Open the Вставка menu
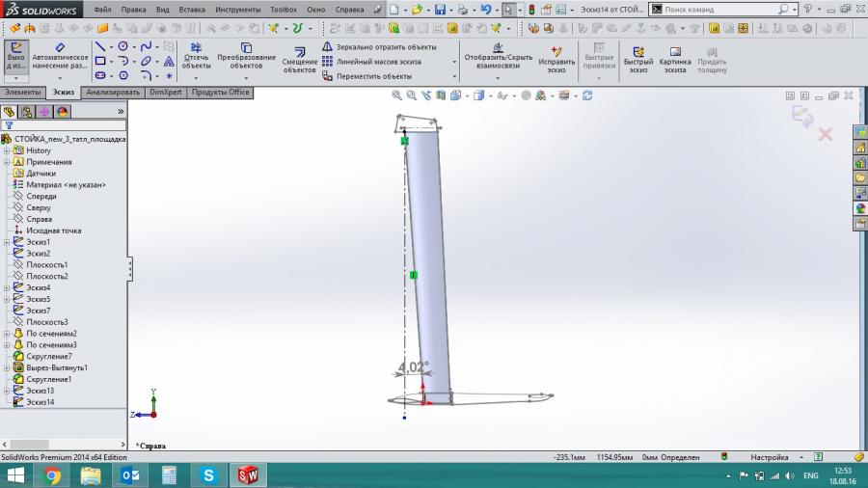The height and width of the screenshot is (488, 868). [x=192, y=10]
